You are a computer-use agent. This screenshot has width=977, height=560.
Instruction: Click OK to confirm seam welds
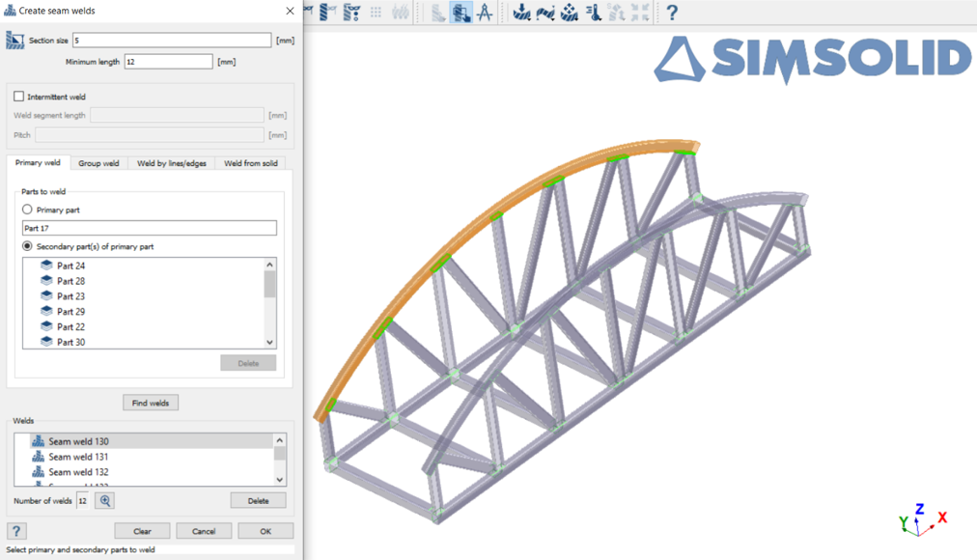pos(265,531)
